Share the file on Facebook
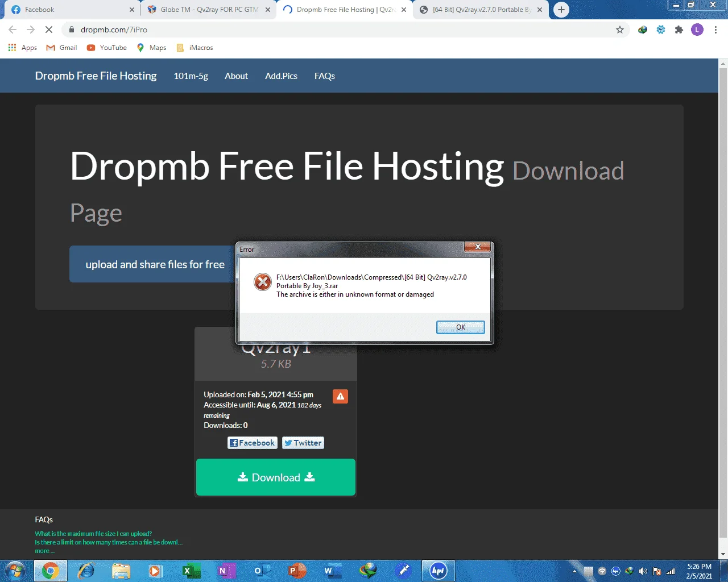This screenshot has width=728, height=582. click(x=253, y=443)
